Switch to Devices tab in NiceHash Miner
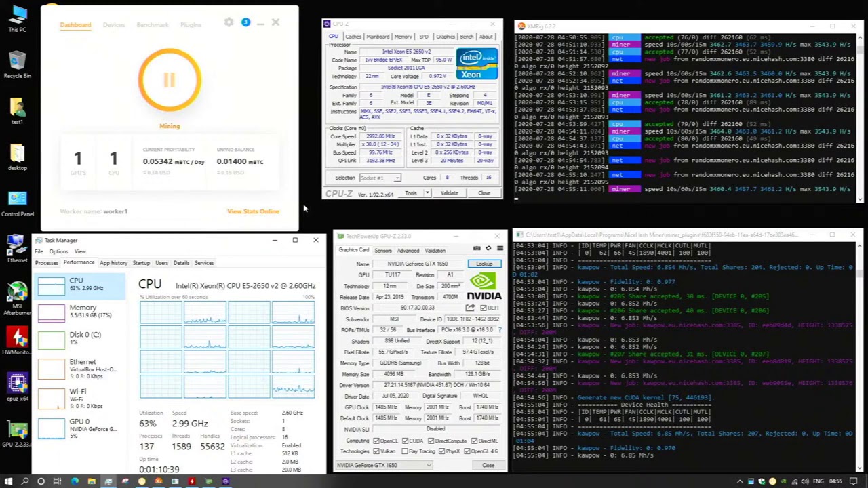The height and width of the screenshot is (488, 868). click(114, 25)
